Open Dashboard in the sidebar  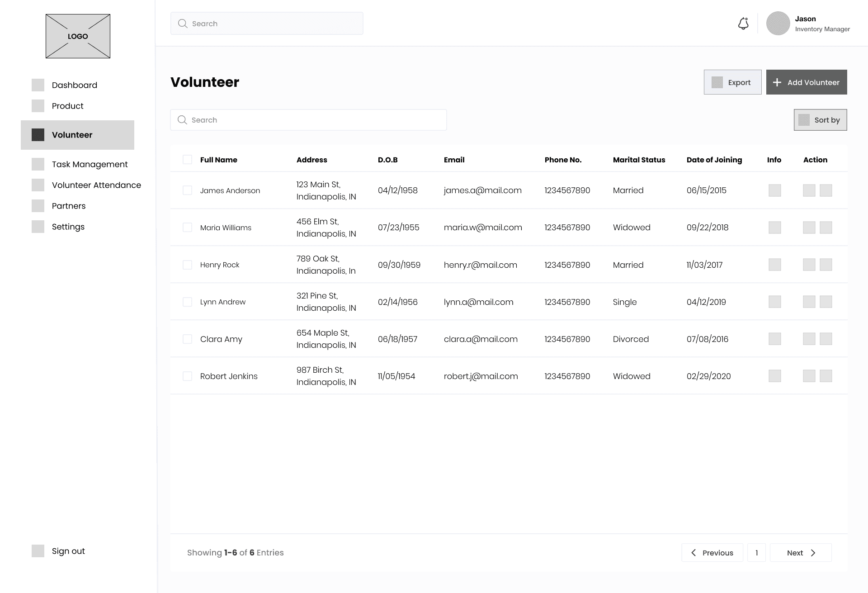point(75,85)
